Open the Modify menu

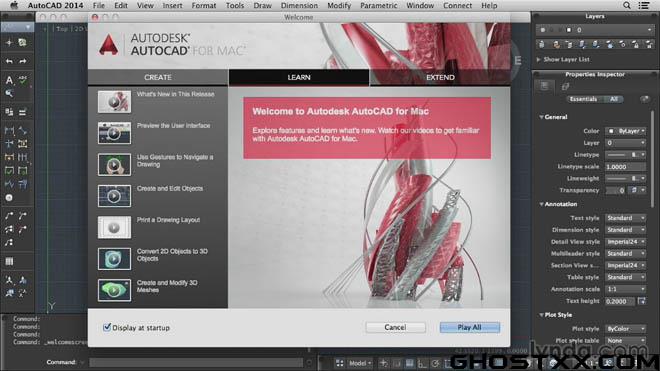point(339,5)
